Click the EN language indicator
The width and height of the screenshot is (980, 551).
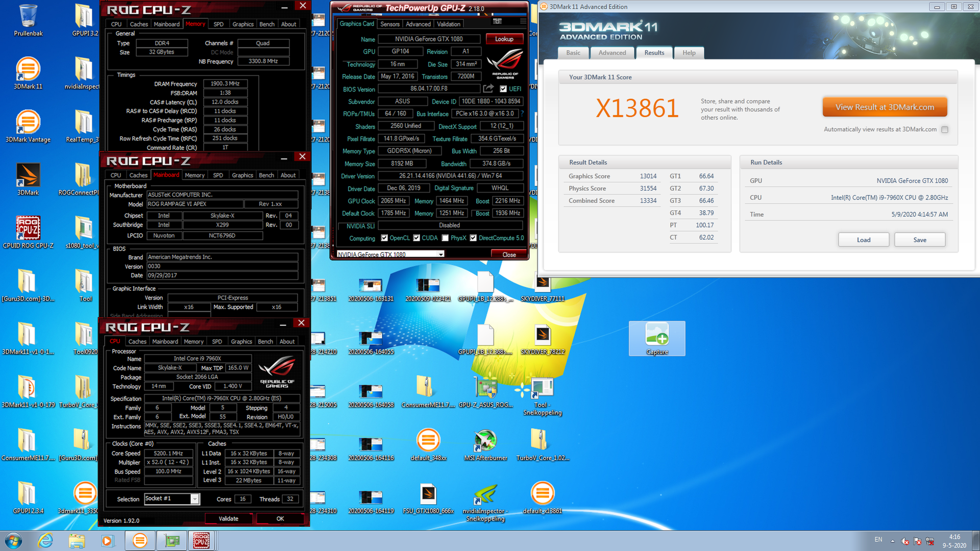[878, 539]
